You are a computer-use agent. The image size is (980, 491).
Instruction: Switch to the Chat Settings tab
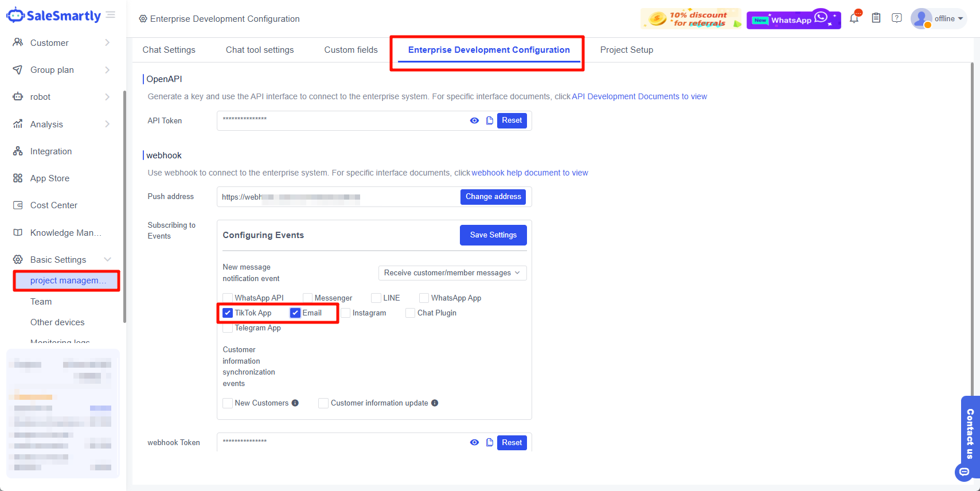tap(169, 50)
